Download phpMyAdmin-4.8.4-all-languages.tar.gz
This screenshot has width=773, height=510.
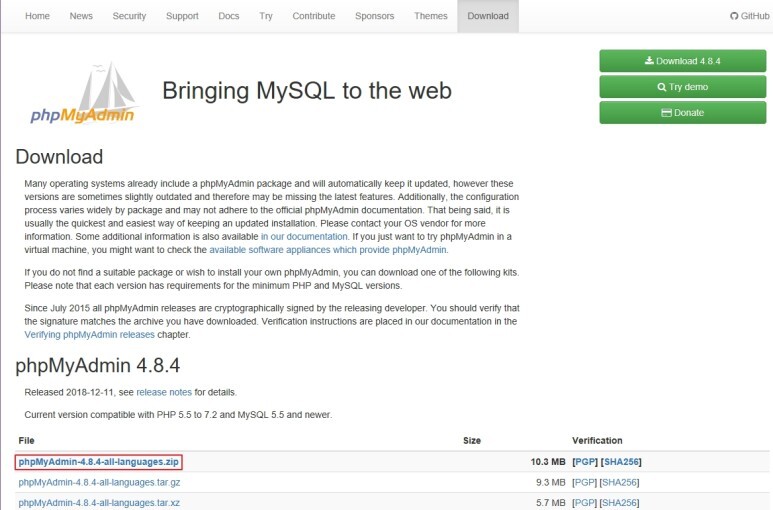click(99, 482)
